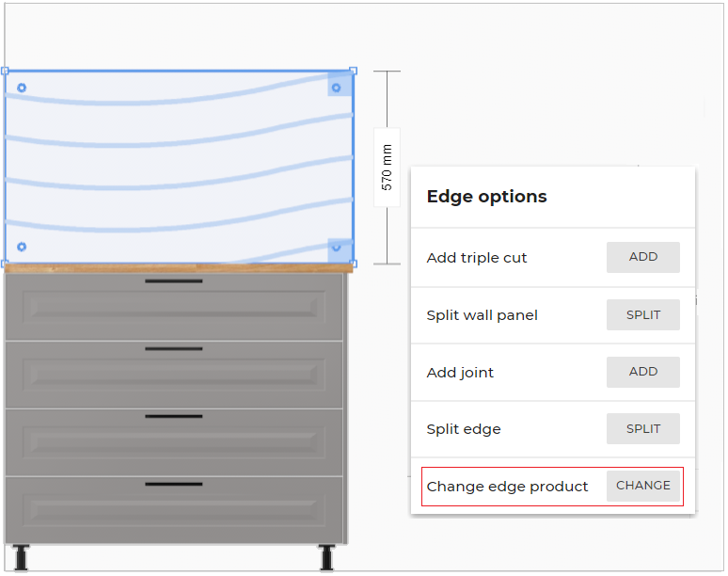This screenshot has width=728, height=576.
Task: Click the 'Split edge' label
Action: [464, 429]
